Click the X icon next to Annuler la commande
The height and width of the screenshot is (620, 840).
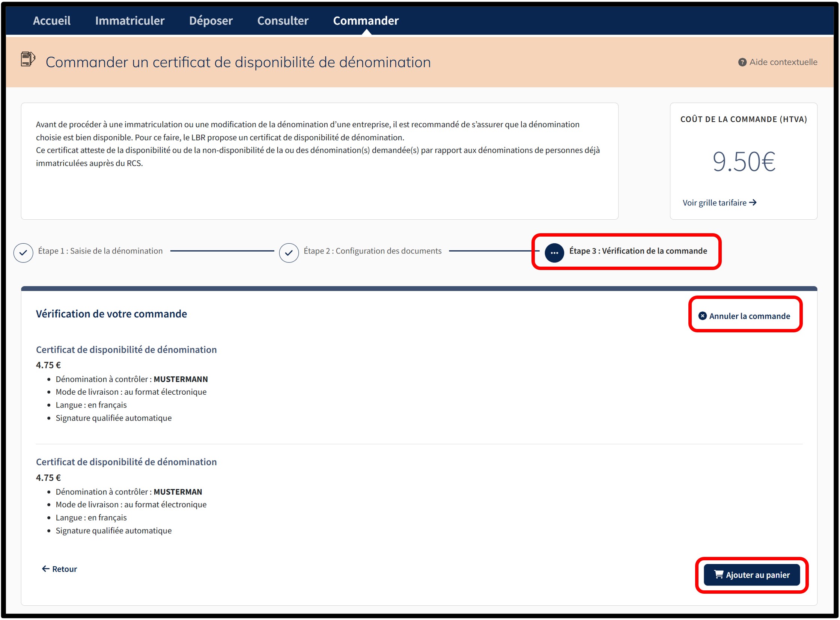tap(702, 316)
